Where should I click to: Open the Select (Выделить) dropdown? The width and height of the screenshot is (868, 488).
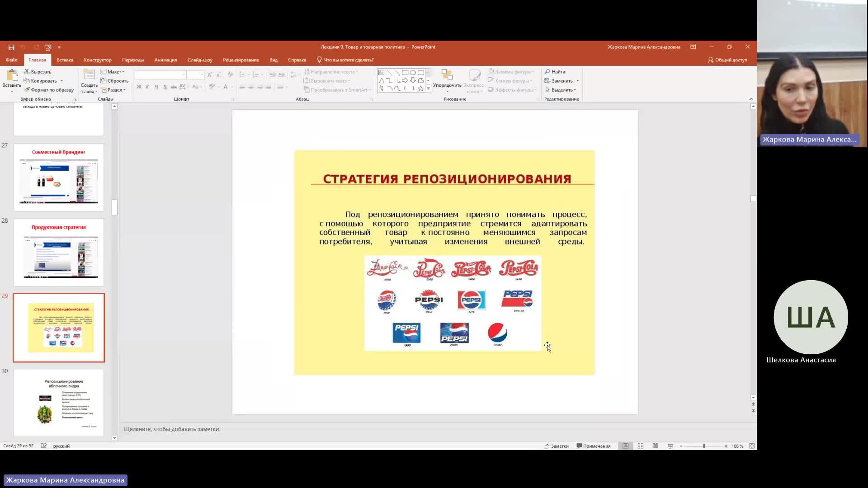click(x=561, y=90)
